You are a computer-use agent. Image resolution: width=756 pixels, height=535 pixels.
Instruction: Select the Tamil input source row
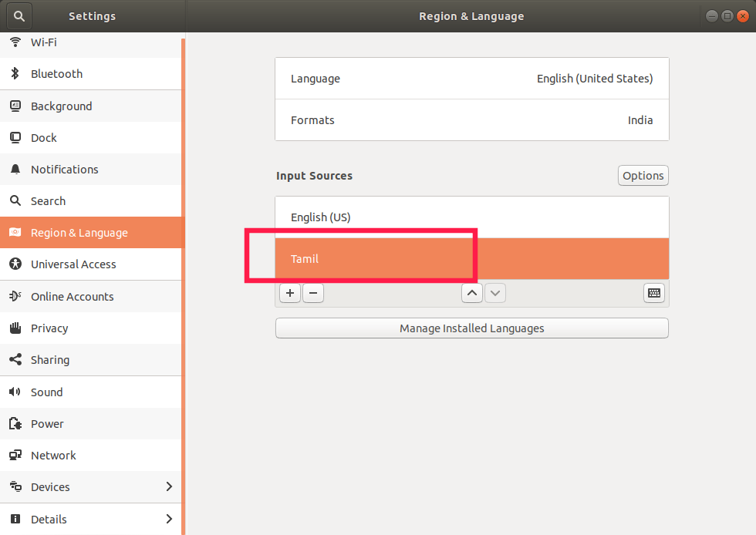[x=471, y=259]
